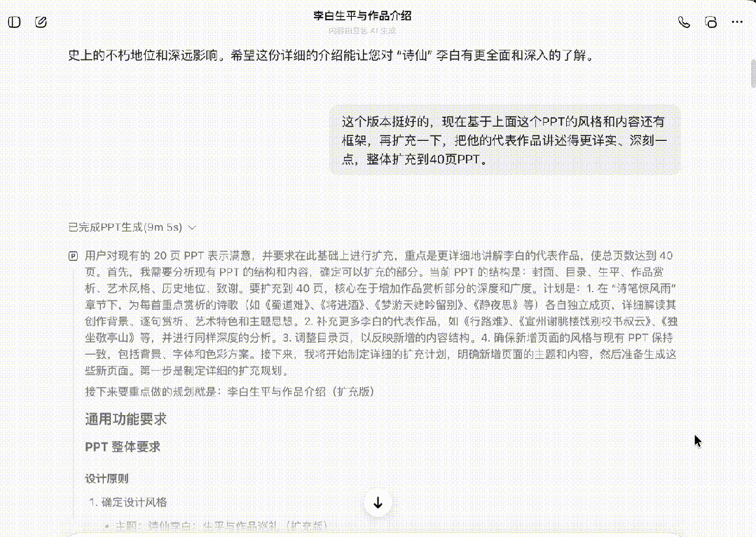Screen dimensions: 756x537
Task: Click the 已完成PPT生成(9m 5s) status label
Action: pyautogui.click(x=125, y=228)
